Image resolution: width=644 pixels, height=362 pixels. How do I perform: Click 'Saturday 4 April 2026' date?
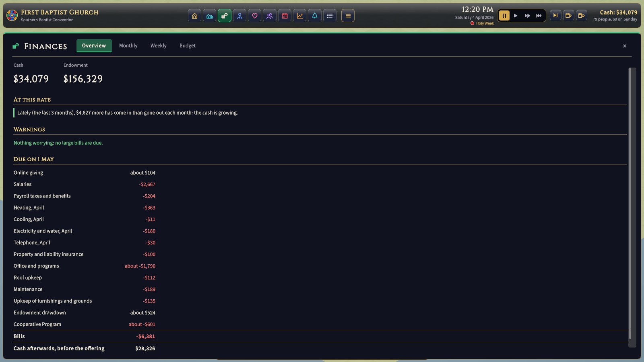pyautogui.click(x=474, y=18)
